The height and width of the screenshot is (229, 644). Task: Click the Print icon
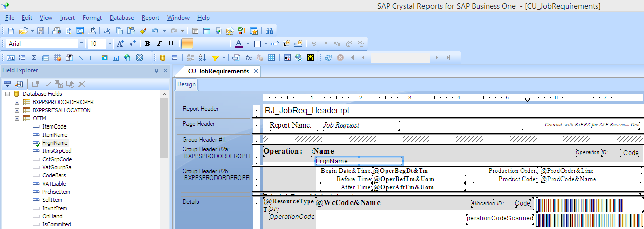[57, 31]
